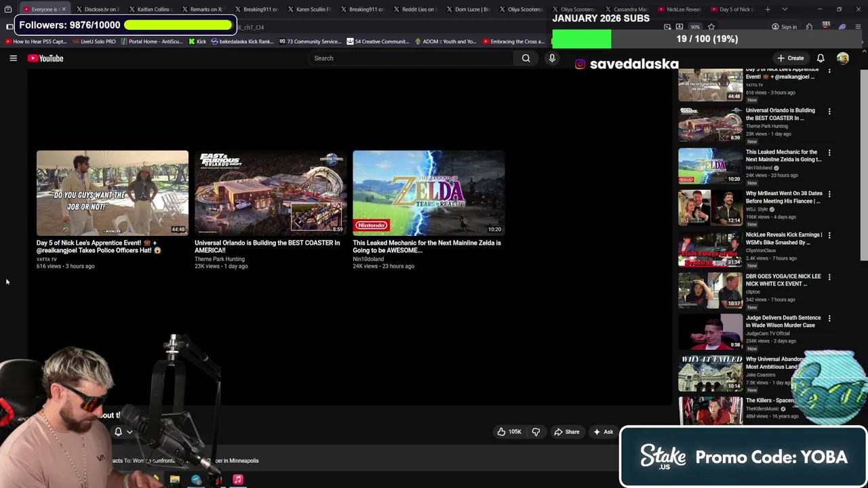868x488 pixels.
Task: Open Why Universal Abandoned sidebar thumbnail
Action: (710, 373)
